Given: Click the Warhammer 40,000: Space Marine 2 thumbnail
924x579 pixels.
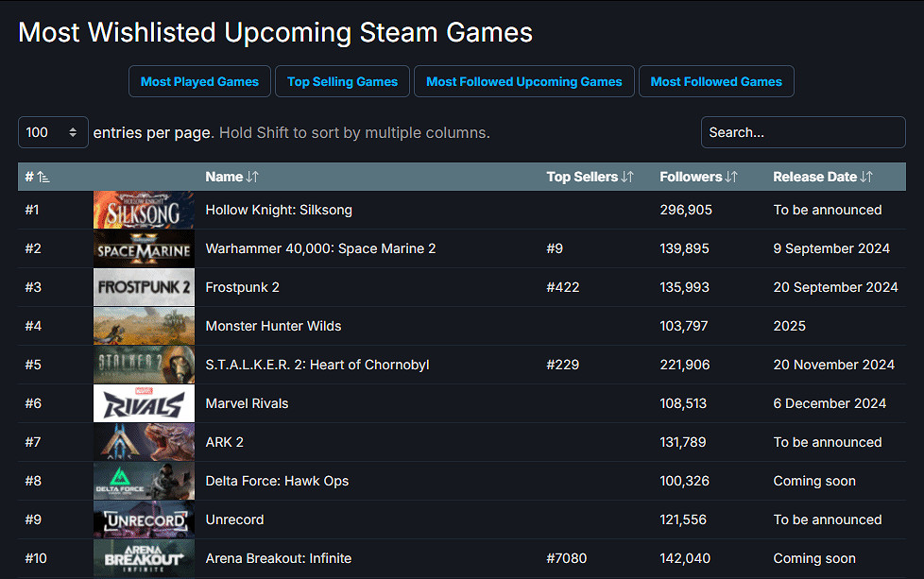Looking at the screenshot, I should point(143,247).
